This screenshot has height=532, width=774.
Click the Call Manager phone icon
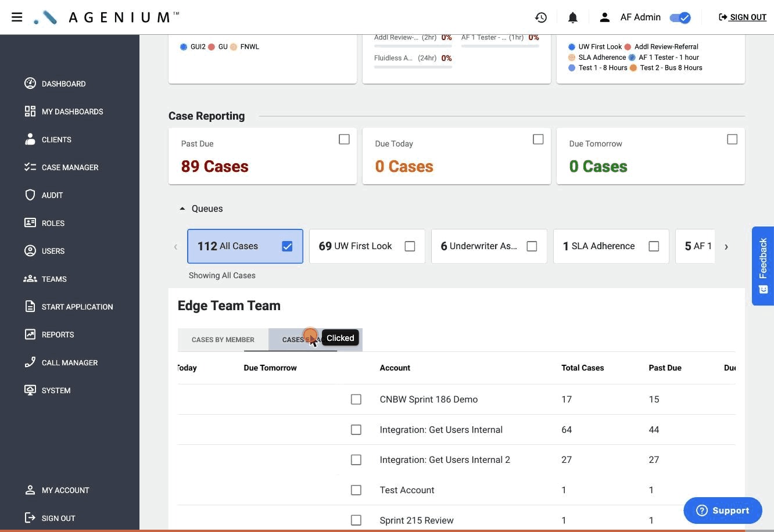[30, 362]
